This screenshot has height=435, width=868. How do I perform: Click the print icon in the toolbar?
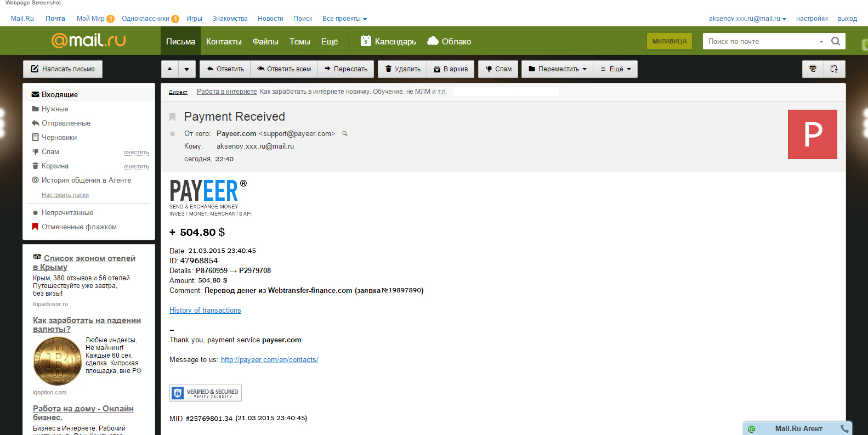click(813, 69)
